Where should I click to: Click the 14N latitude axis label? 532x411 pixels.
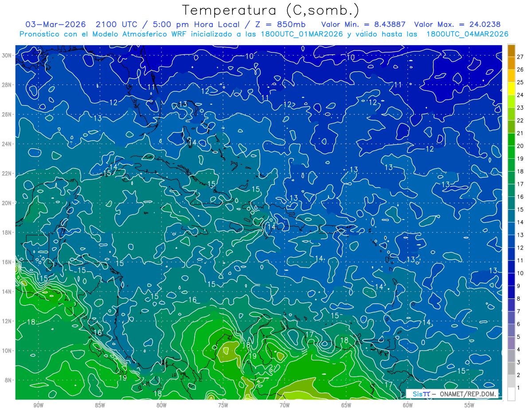pos(7,292)
